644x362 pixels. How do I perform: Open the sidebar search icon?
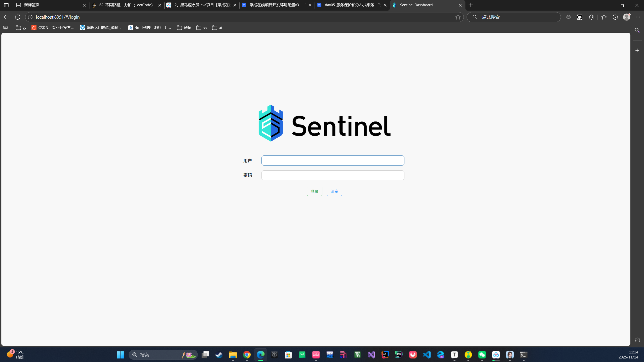click(x=637, y=30)
